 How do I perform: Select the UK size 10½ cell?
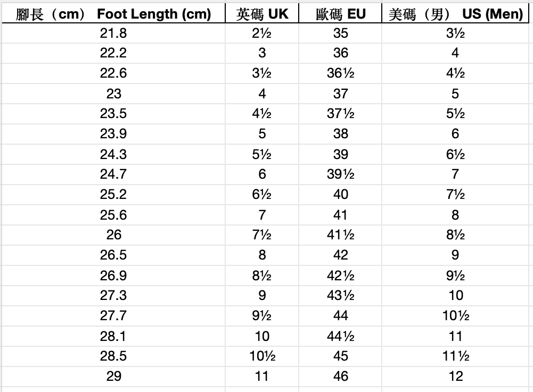click(x=262, y=356)
